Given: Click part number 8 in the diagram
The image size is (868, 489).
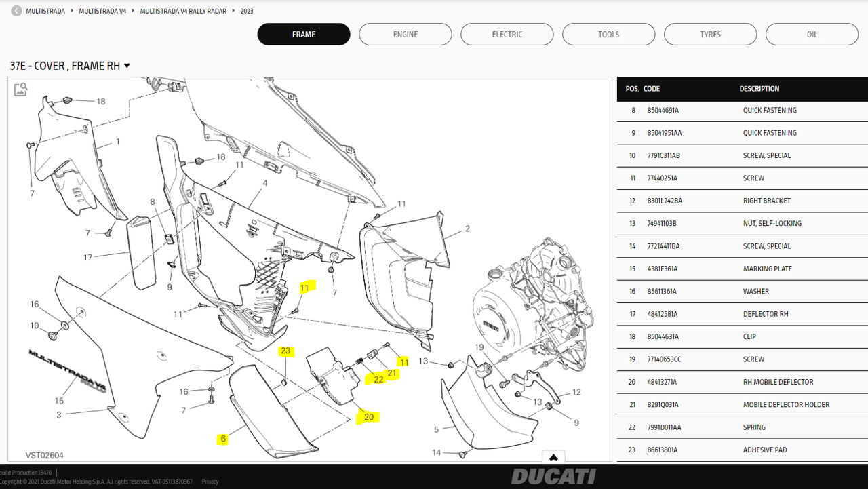Looking at the screenshot, I should pos(153,202).
